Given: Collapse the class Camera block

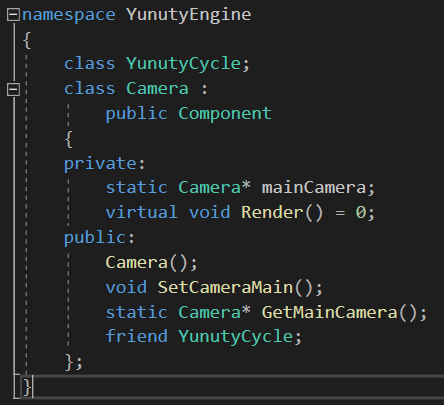Looking at the screenshot, I should tap(13, 89).
